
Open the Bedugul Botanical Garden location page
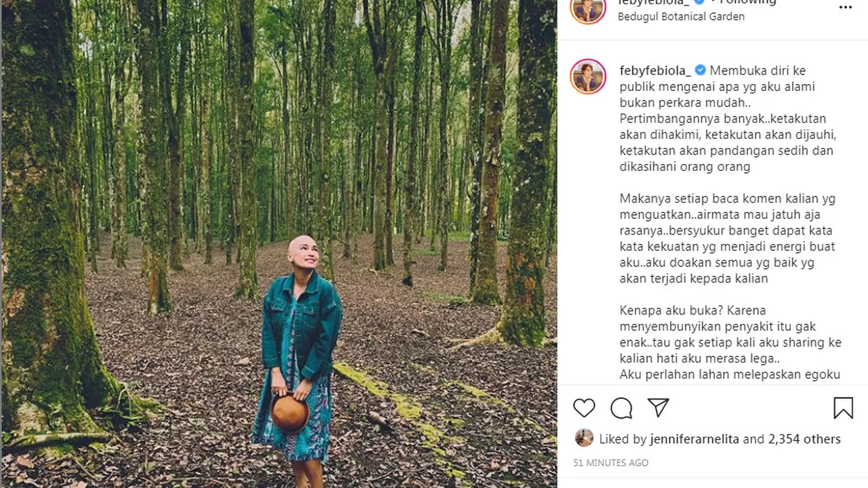681,16
